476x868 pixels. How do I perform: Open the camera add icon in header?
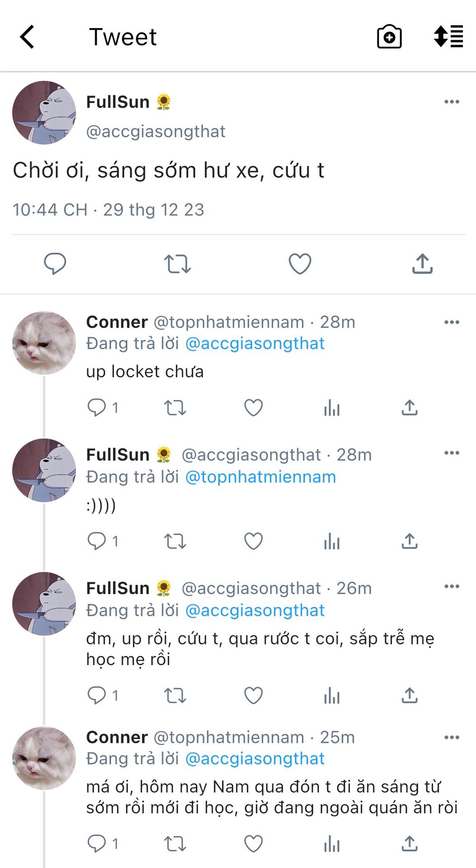tap(389, 37)
